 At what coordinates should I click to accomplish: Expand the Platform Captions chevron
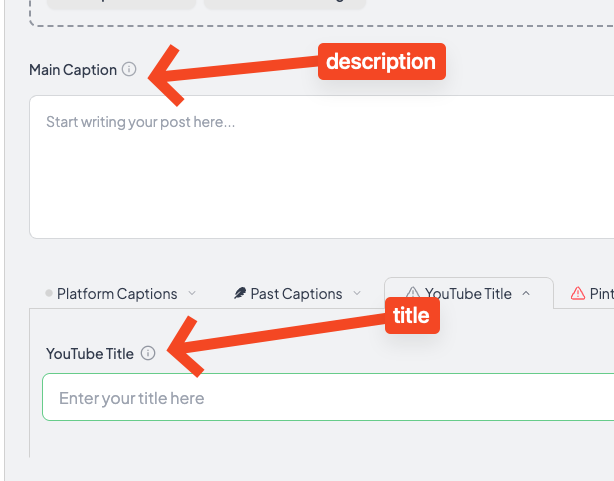coord(192,293)
